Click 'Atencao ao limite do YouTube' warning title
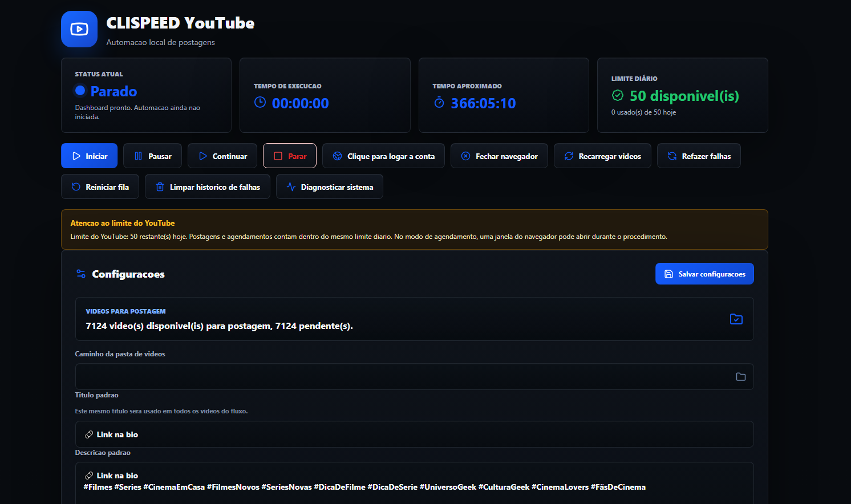Viewport: 851px width, 504px height. click(123, 223)
